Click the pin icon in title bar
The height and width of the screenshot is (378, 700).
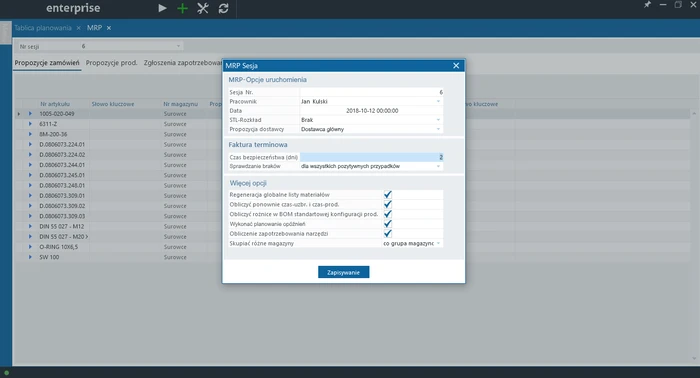pyautogui.click(x=647, y=4)
